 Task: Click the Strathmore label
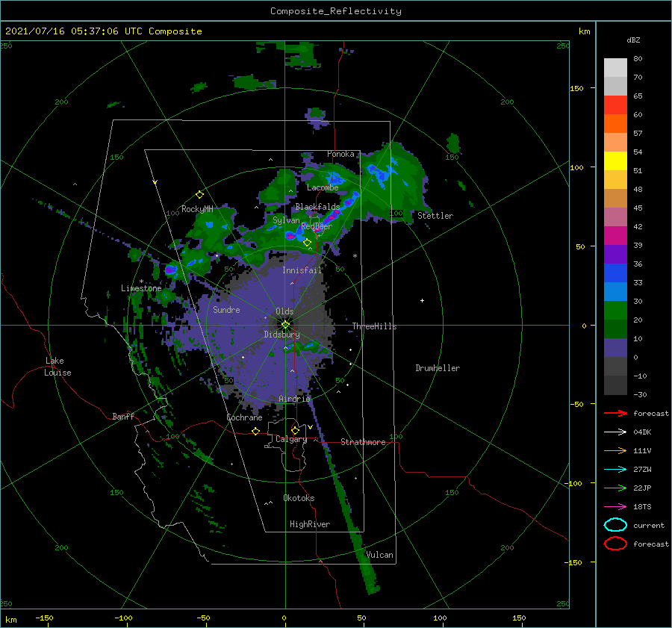[363, 442]
